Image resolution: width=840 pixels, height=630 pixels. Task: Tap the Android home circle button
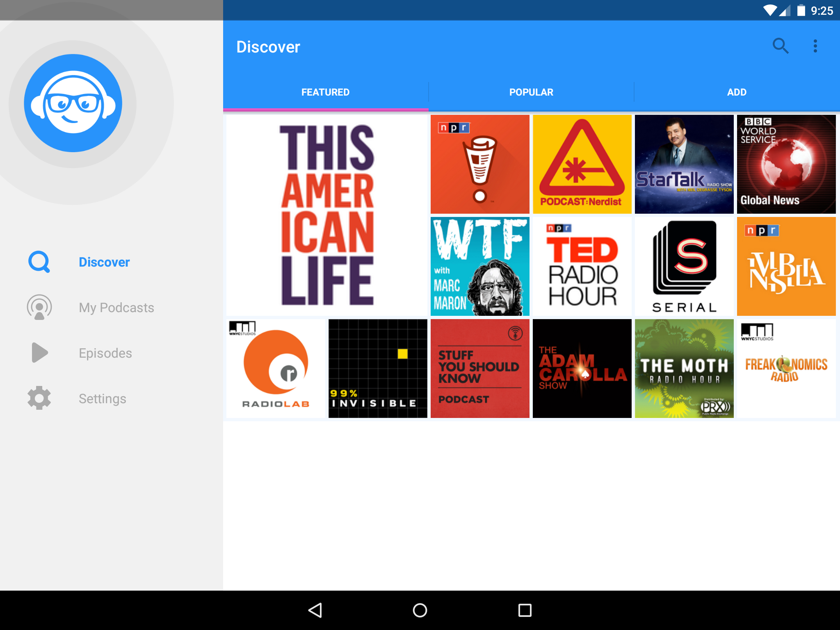[x=420, y=610]
